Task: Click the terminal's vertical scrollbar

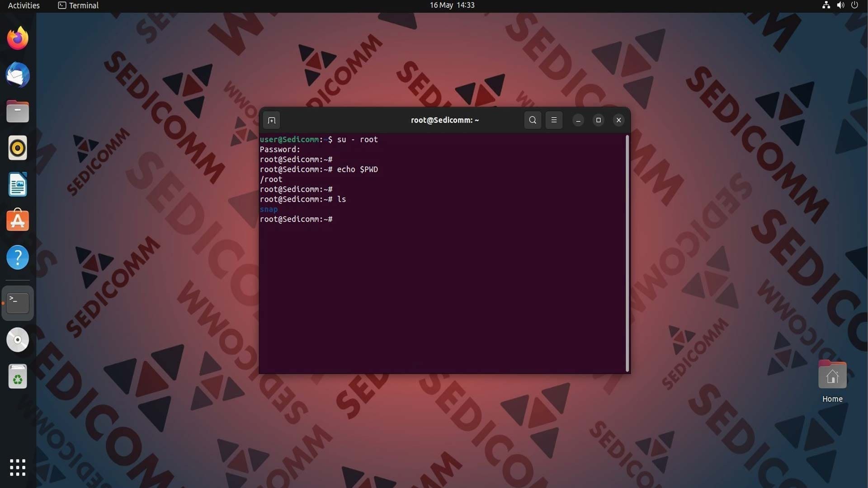Action: [627, 253]
